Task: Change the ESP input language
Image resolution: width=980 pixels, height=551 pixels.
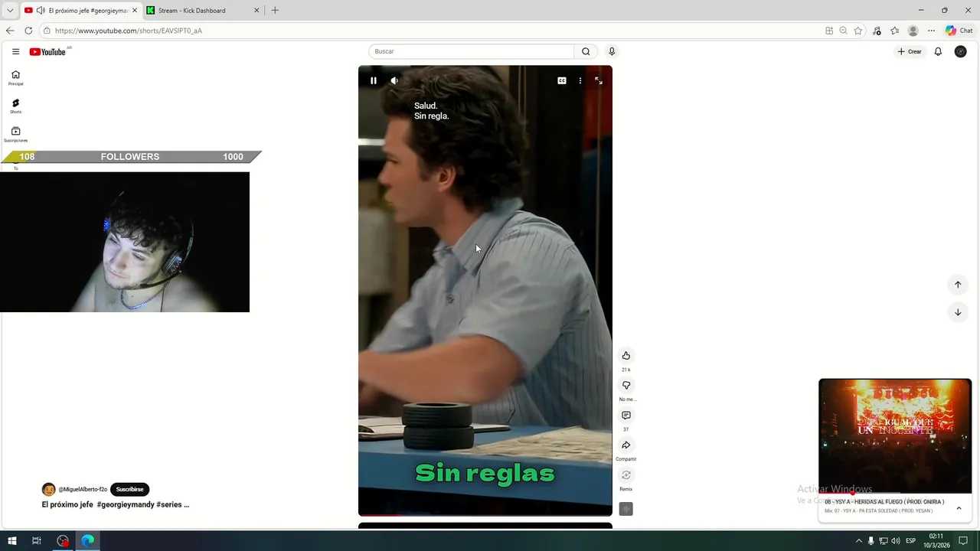Action: point(911,541)
